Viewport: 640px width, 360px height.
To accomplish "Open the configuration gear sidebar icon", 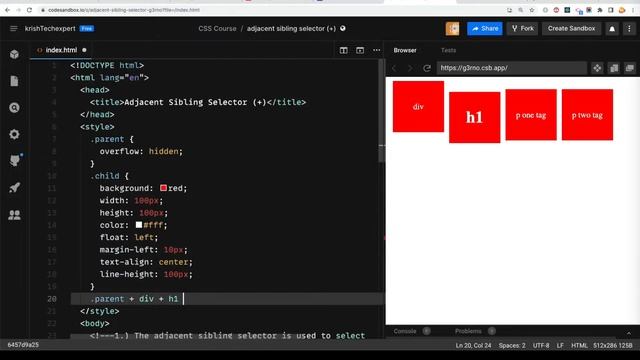I will pyautogui.click(x=14, y=134).
